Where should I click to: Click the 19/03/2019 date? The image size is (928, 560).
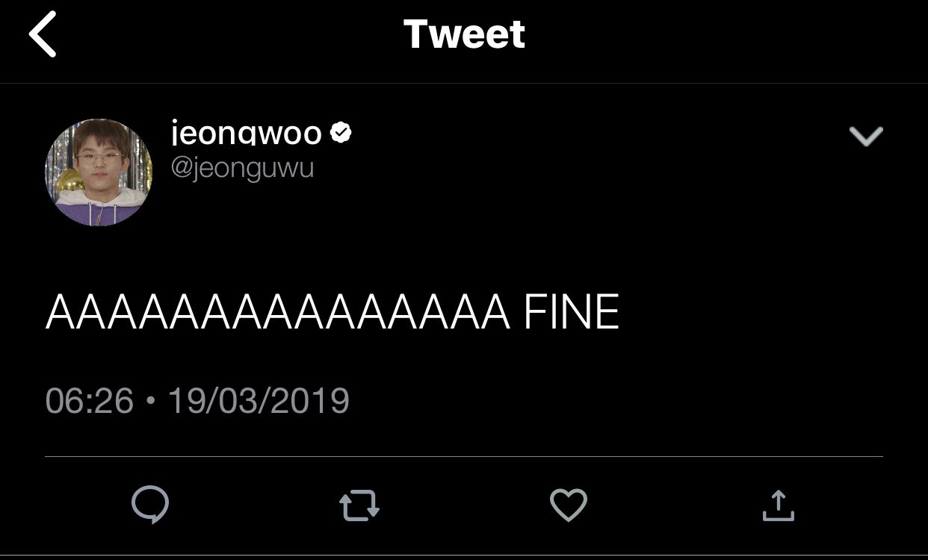tap(259, 401)
